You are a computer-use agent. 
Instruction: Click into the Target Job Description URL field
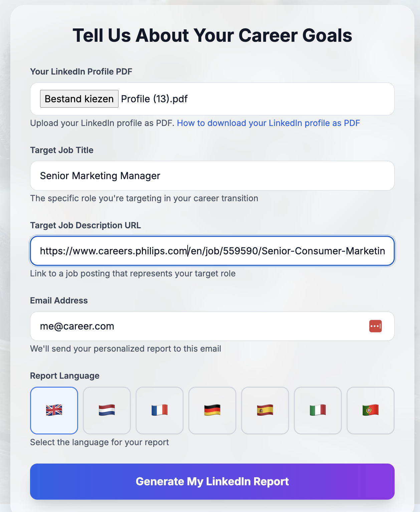click(212, 251)
